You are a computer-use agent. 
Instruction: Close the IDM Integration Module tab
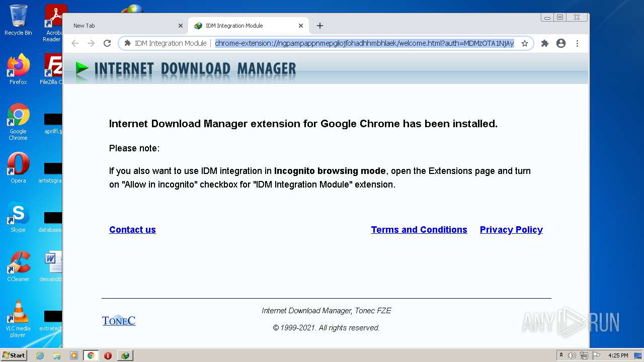(301, 26)
